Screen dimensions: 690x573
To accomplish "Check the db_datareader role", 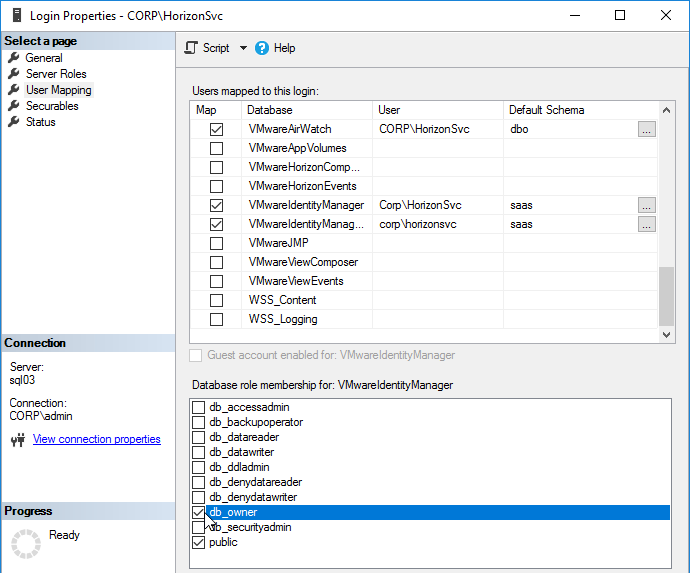I will [198, 437].
